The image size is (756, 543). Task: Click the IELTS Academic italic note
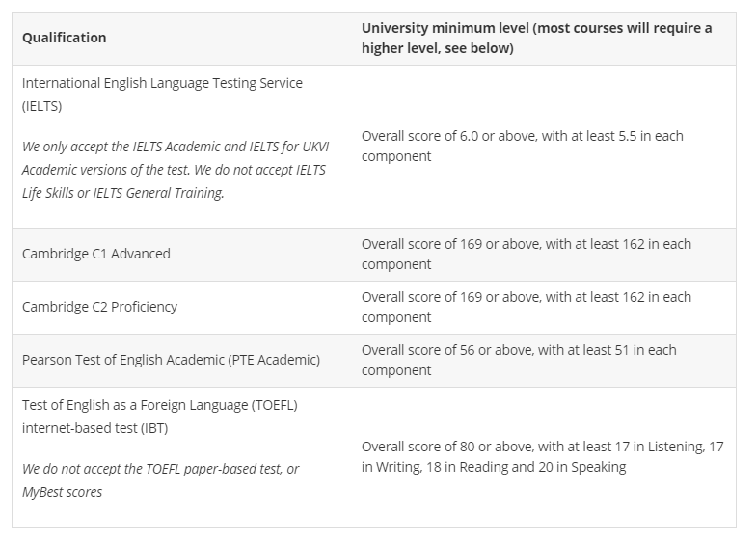pos(175,170)
